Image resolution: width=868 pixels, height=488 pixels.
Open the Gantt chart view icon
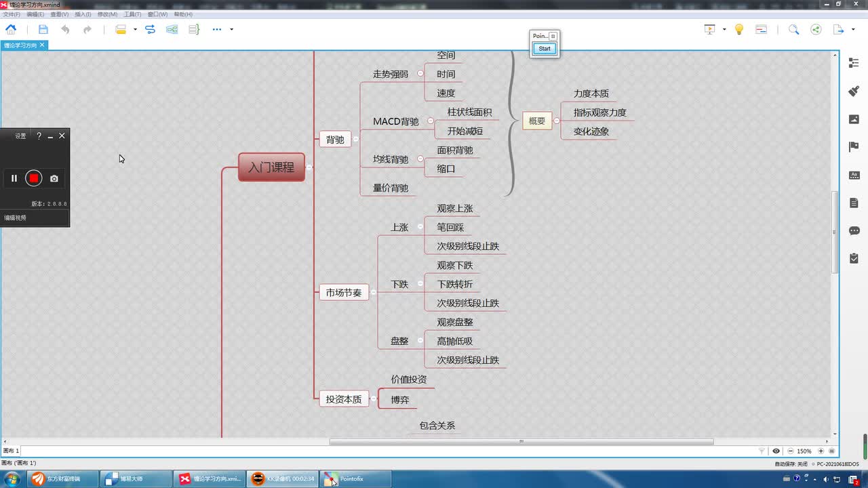tap(761, 29)
